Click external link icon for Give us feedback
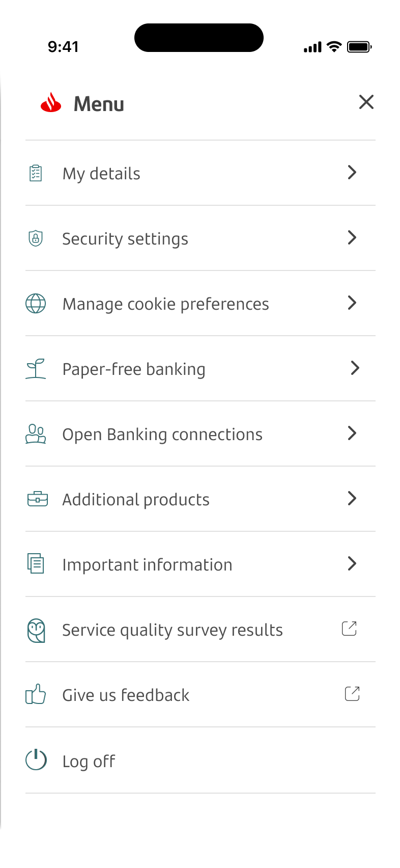Viewport: 400px width, 868px height. tap(352, 693)
